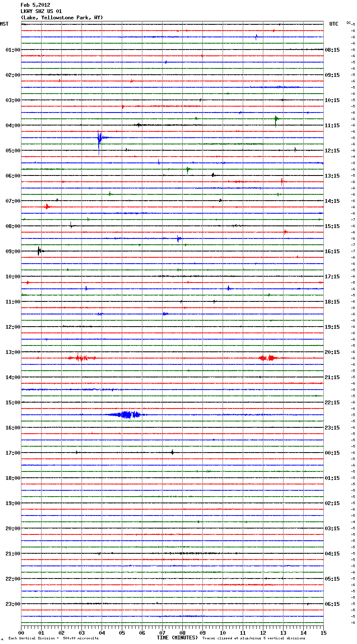Viewport: 357px width, 644px height.
Task: Select the 17:00 MST time label
Action: (x=13, y=453)
